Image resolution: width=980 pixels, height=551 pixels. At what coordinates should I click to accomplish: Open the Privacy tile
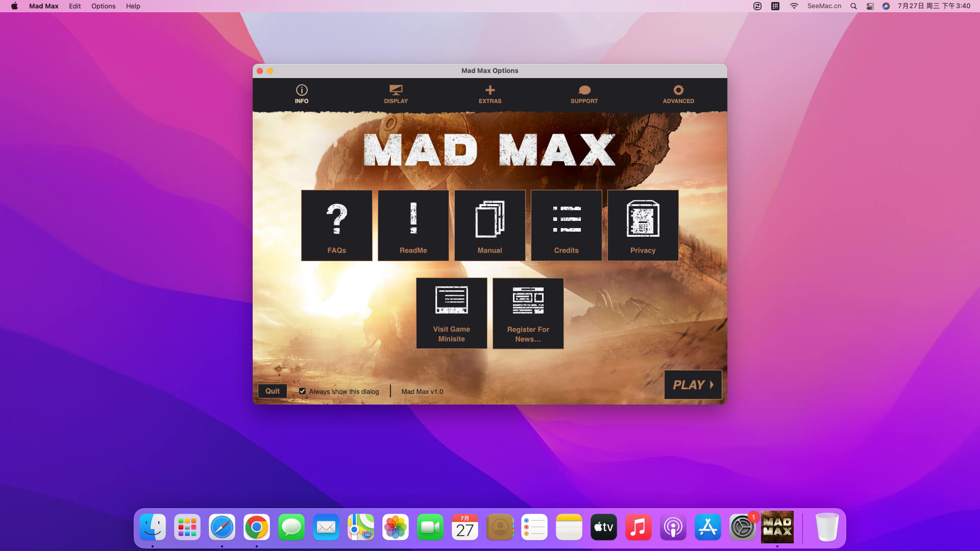point(643,226)
